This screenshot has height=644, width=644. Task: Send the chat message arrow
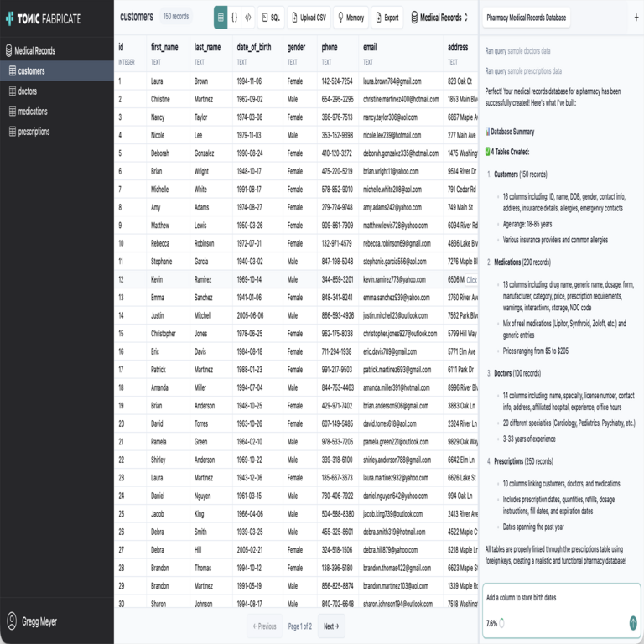coord(633,622)
